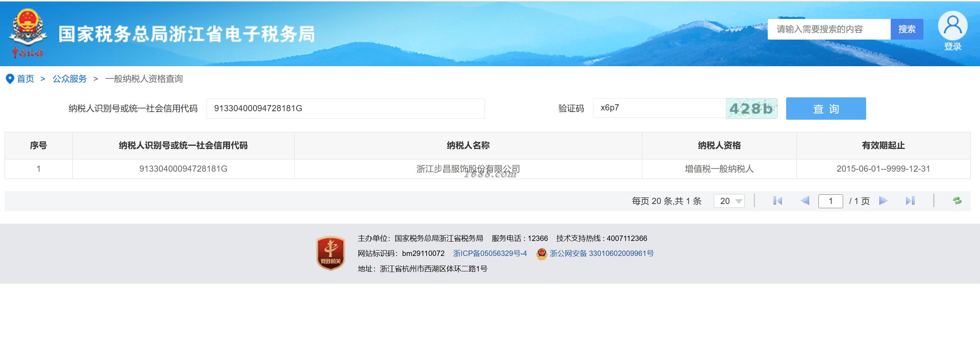Go to first page of results
980x346 pixels.
tap(777, 201)
